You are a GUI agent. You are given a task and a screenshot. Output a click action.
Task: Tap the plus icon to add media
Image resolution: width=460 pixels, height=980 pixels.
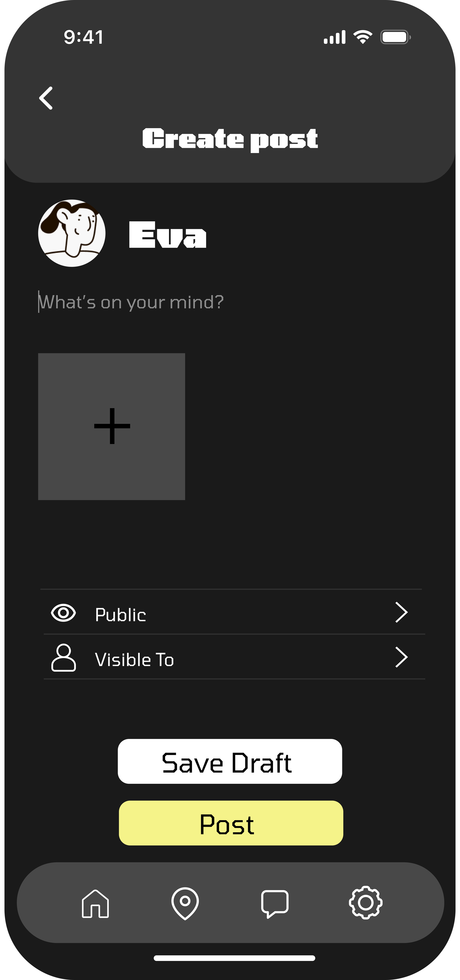tap(112, 426)
